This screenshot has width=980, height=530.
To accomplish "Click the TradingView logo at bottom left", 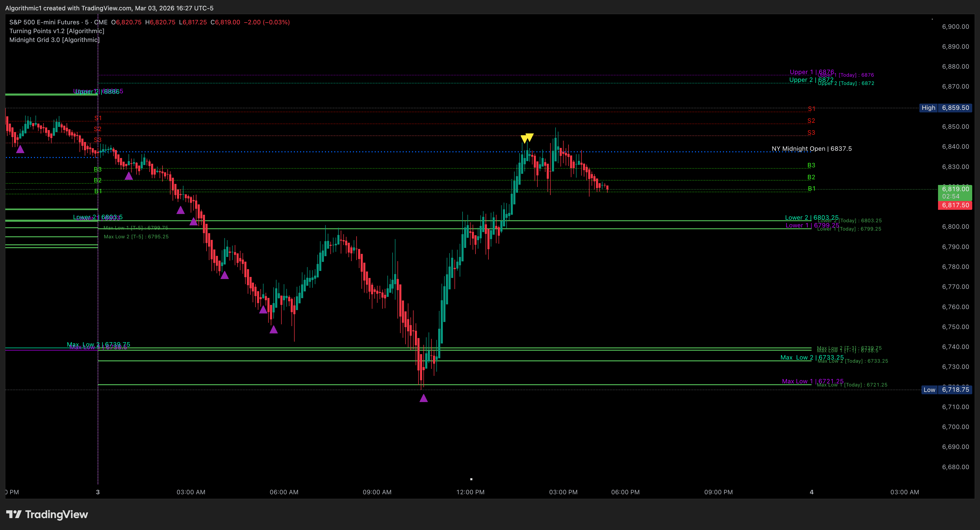I will coord(47,514).
